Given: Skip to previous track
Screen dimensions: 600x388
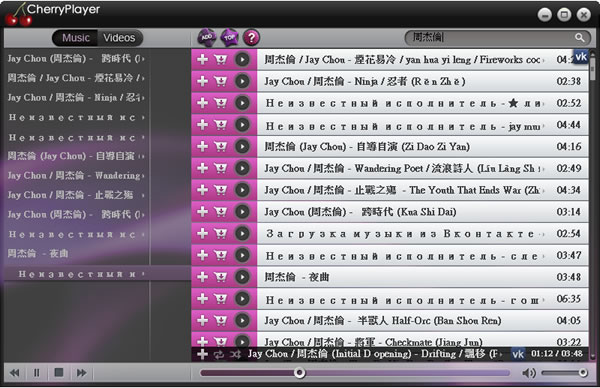Looking at the screenshot, I should 15,373.
